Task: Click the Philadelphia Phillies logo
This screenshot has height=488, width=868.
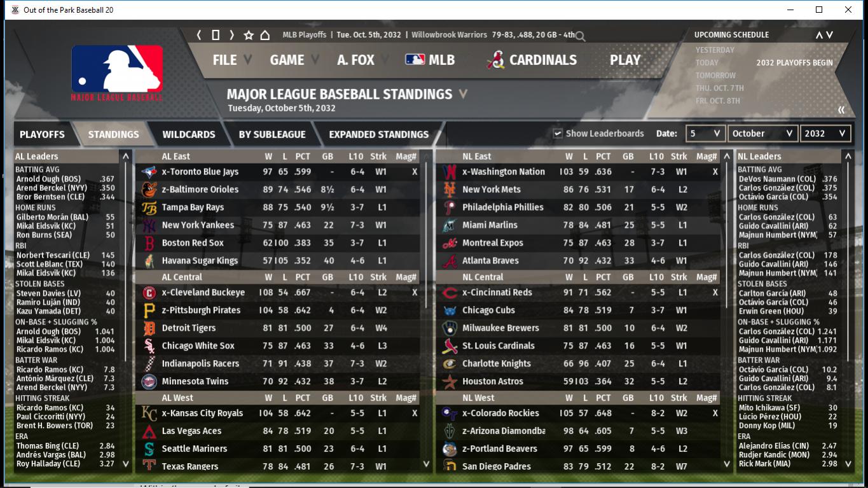Action: pyautogui.click(x=450, y=207)
